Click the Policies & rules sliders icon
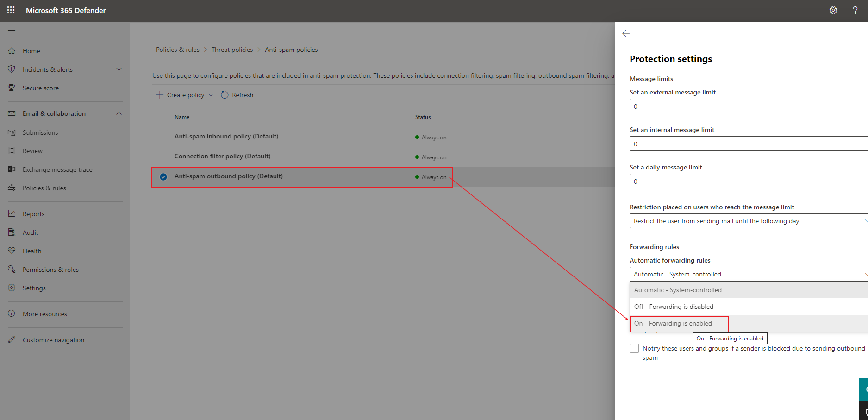This screenshot has width=868, height=420. [x=12, y=188]
